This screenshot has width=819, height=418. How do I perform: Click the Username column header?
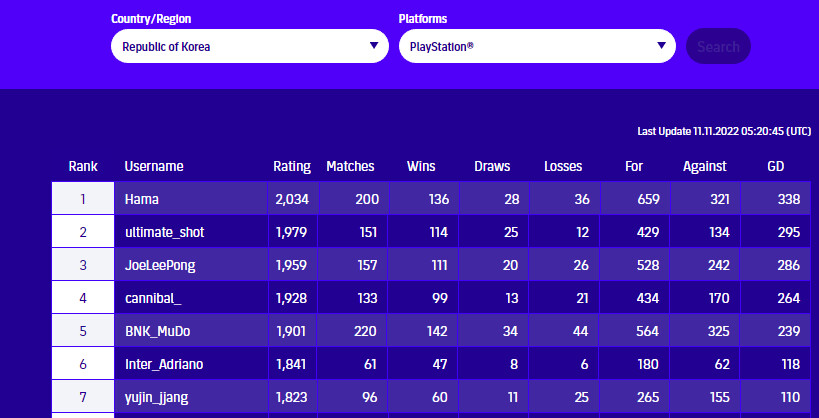tap(154, 166)
